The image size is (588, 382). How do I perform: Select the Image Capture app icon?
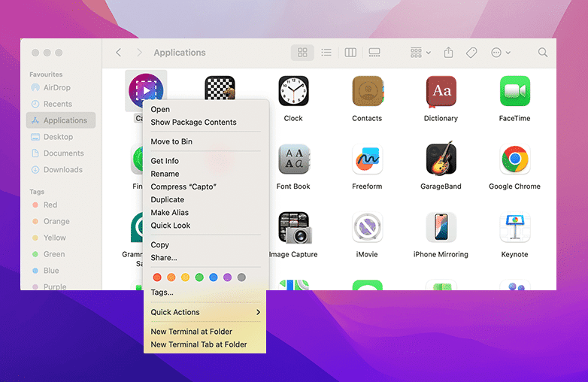tap(294, 228)
